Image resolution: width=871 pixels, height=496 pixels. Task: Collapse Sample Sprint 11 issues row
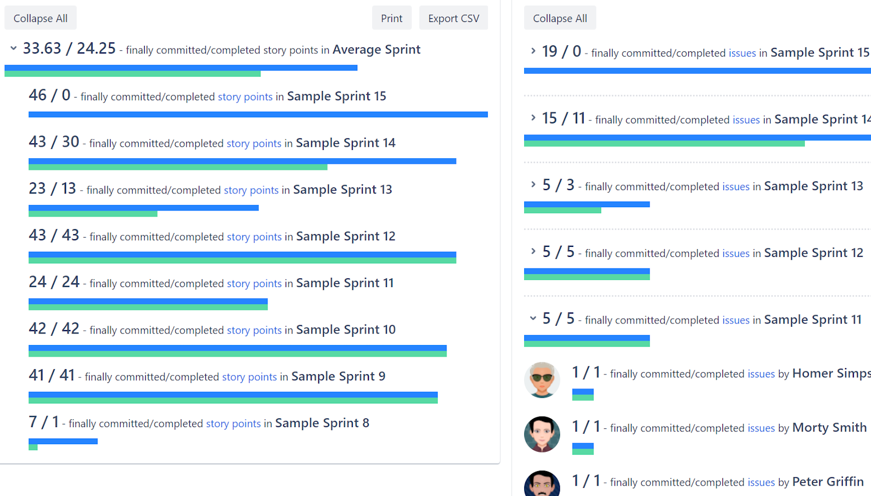(533, 319)
